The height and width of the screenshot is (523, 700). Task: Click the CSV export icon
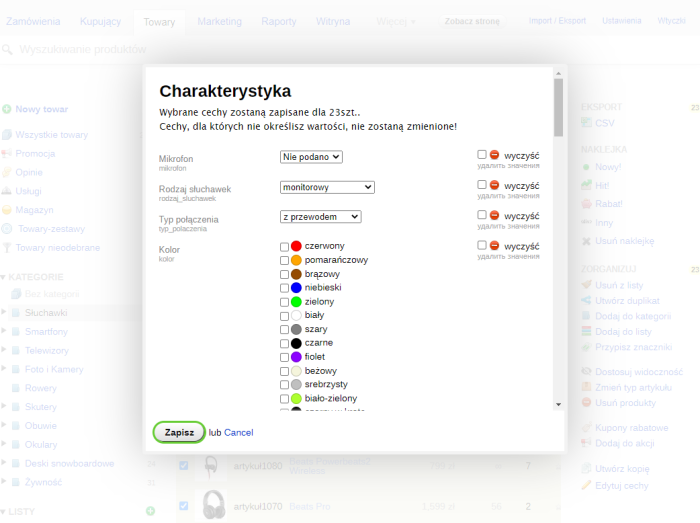click(x=587, y=123)
